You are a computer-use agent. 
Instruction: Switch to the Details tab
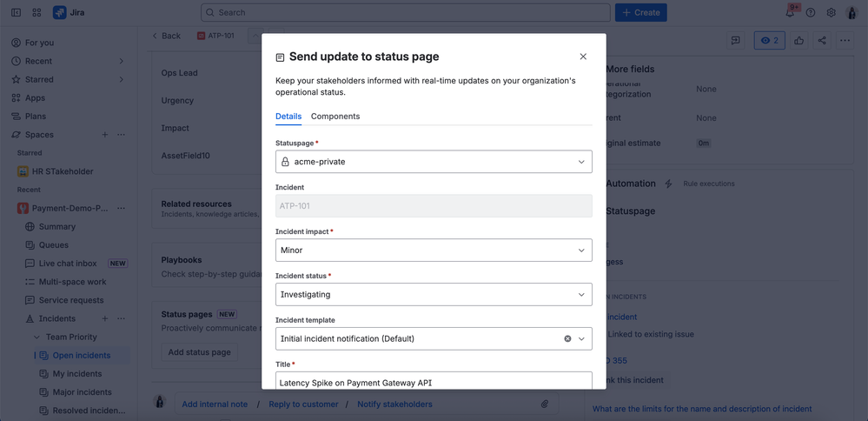point(288,117)
